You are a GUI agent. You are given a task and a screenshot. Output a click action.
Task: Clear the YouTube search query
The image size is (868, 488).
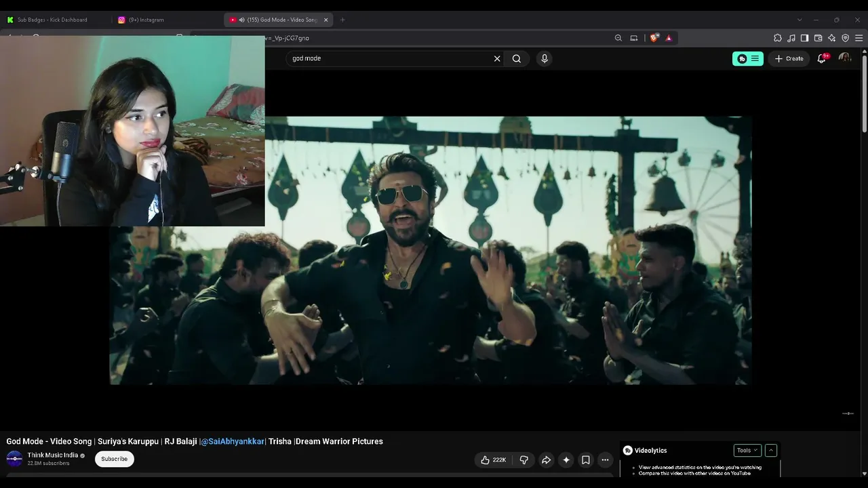coord(497,58)
